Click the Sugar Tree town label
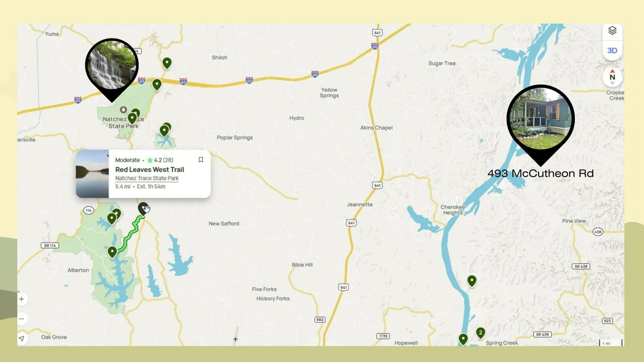Screen dimensions: 644x362 [x=442, y=63]
